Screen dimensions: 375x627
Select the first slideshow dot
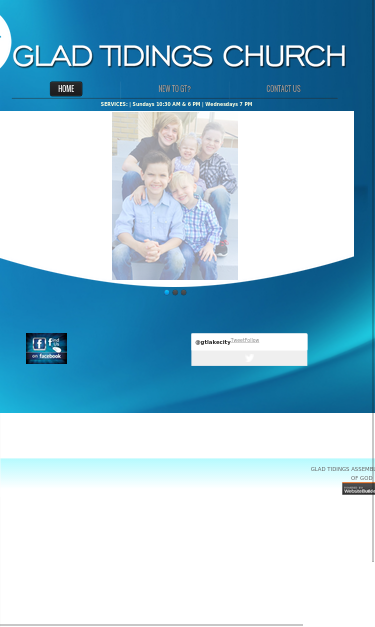pyautogui.click(x=167, y=292)
